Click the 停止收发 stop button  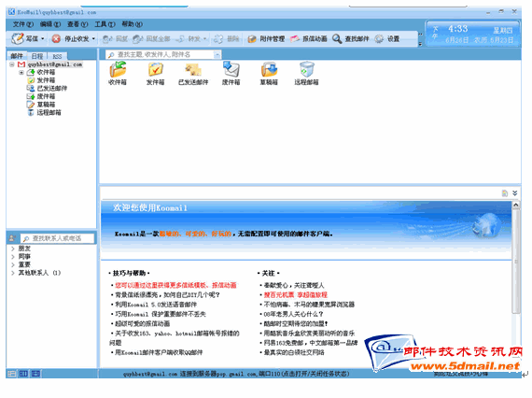[x=56, y=38]
